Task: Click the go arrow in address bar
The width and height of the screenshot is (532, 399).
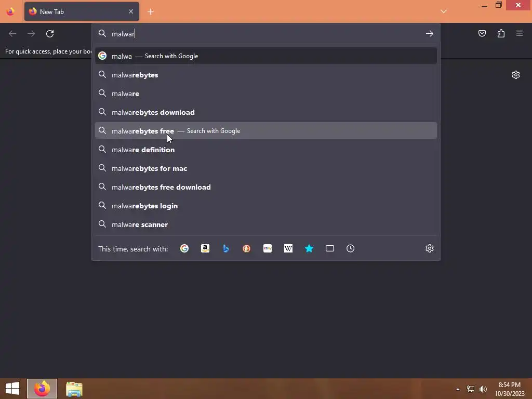Action: (430, 34)
